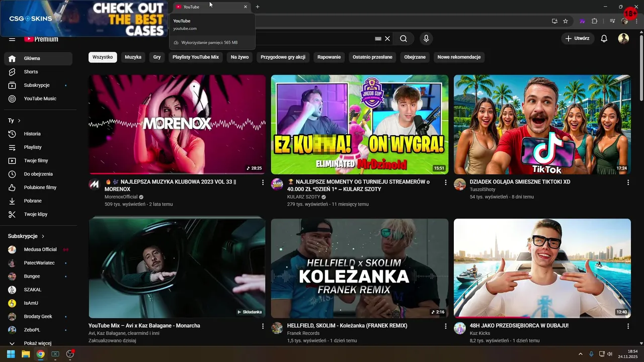644x362 pixels.
Task: Expand the Ty section chevron
Action: click(19, 121)
